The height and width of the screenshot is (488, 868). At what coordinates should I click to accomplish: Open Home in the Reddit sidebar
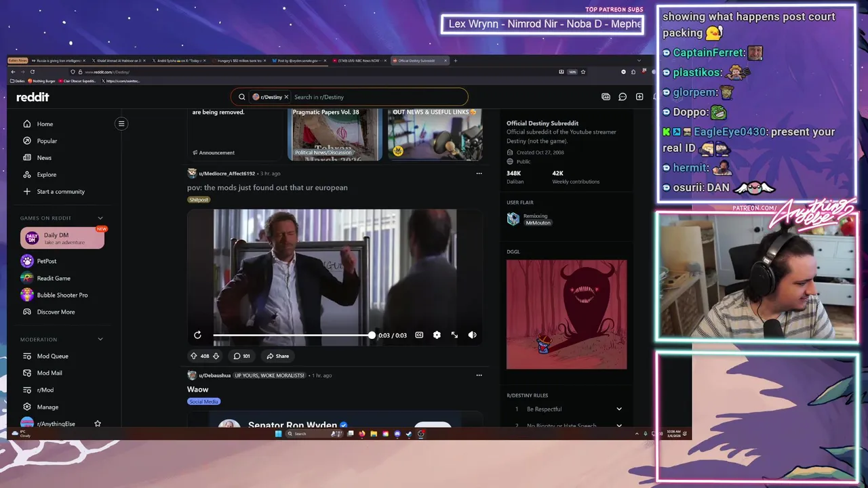click(45, 124)
